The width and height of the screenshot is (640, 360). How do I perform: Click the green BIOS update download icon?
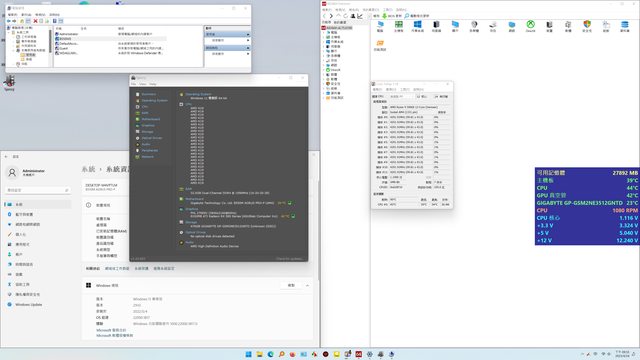coord(384,16)
